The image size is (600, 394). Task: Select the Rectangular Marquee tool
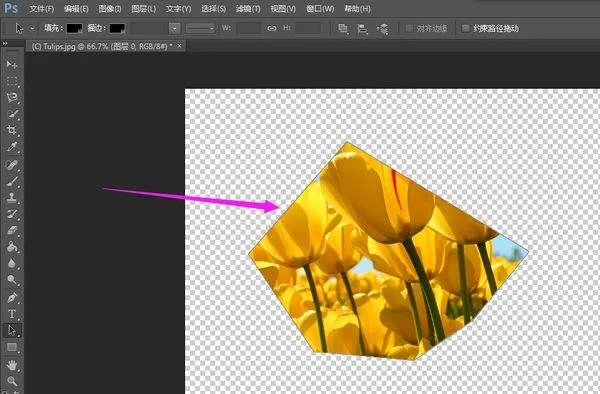tap(12, 81)
